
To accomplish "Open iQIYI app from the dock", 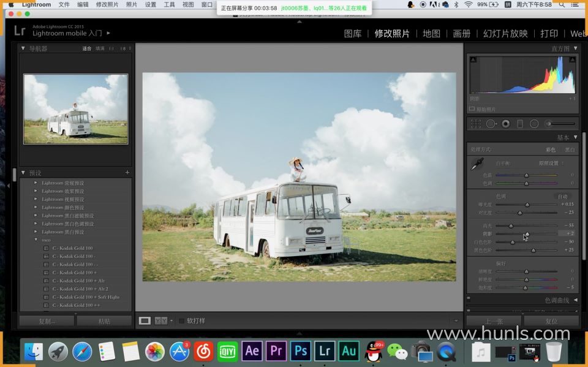I will pos(227,352).
